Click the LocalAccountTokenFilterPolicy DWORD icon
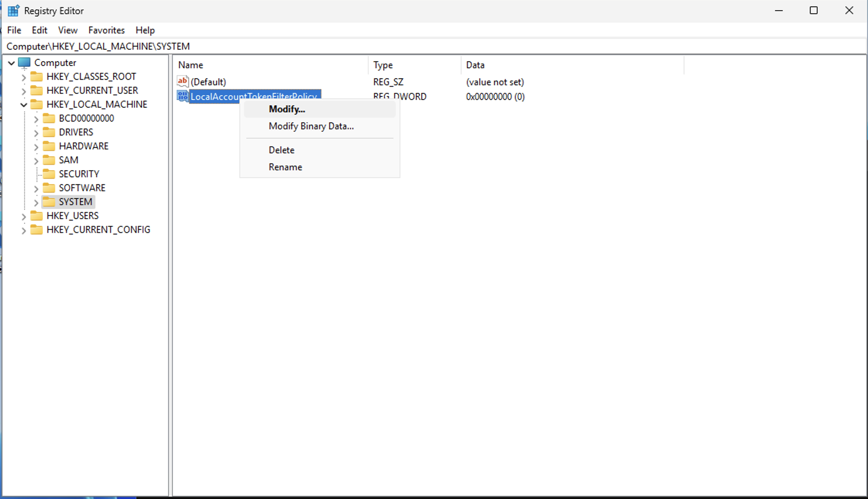This screenshot has height=499, width=868. 182,96
